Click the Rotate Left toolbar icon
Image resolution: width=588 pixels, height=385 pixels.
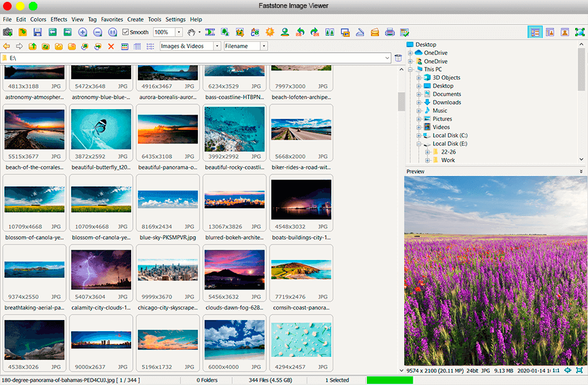(300, 32)
